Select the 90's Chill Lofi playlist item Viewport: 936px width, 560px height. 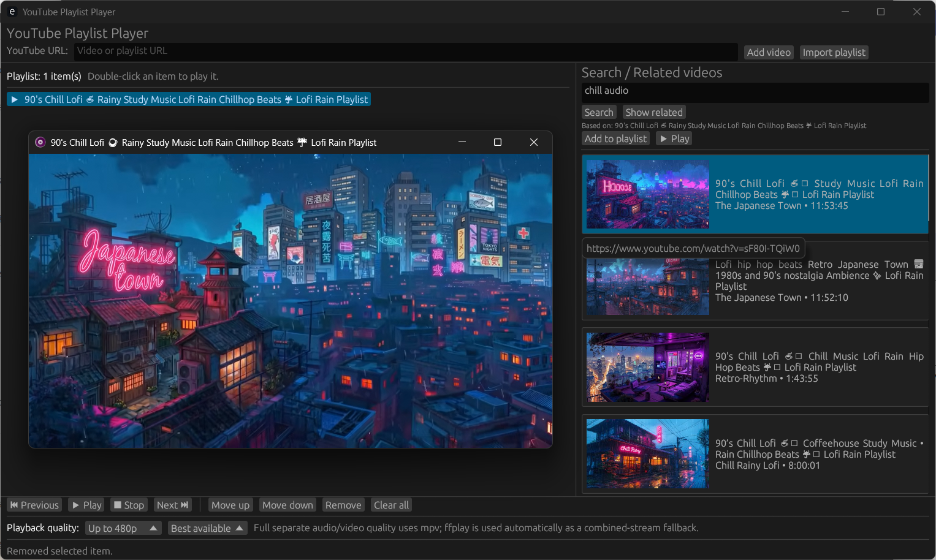189,99
